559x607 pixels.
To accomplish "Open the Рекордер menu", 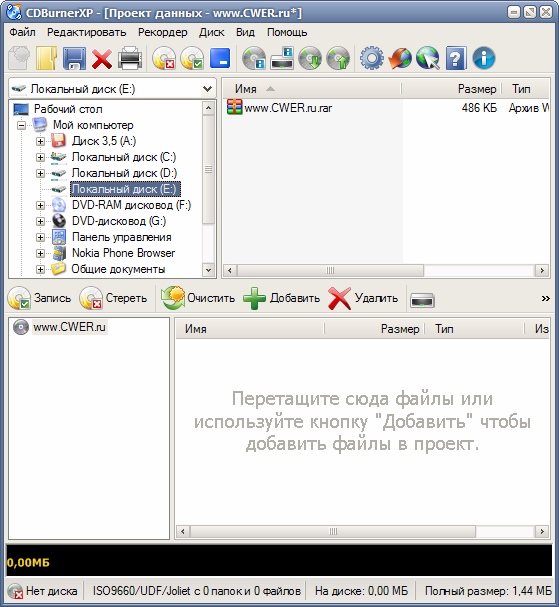I will point(163,32).
